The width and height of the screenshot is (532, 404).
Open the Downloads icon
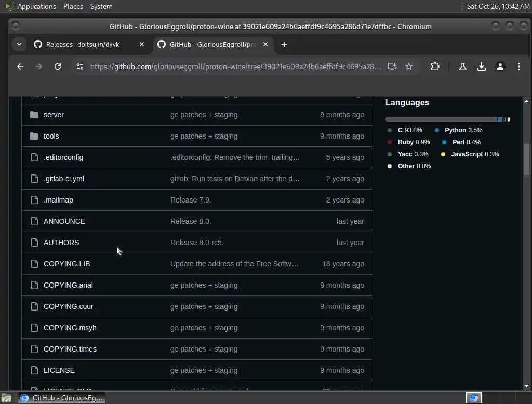tap(482, 66)
